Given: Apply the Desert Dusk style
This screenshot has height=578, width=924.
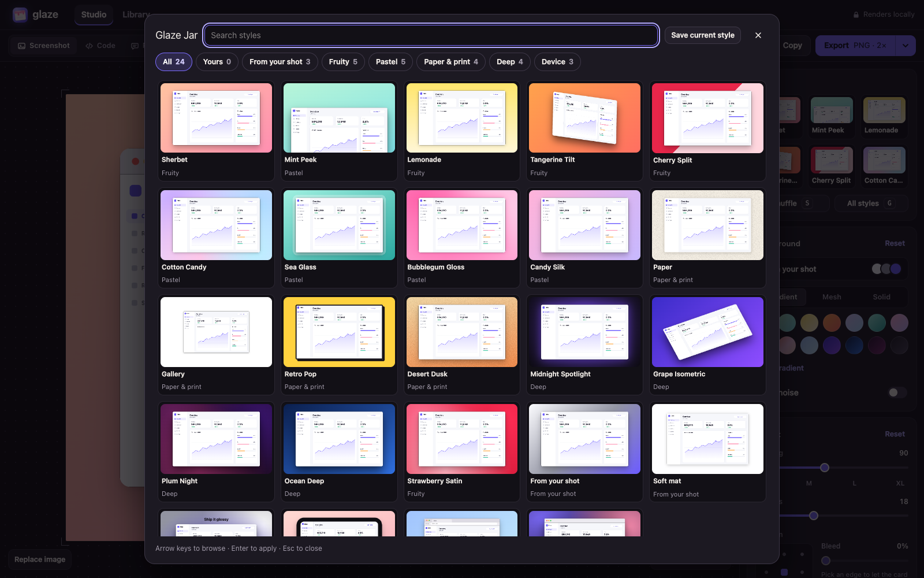Looking at the screenshot, I should [x=462, y=345].
